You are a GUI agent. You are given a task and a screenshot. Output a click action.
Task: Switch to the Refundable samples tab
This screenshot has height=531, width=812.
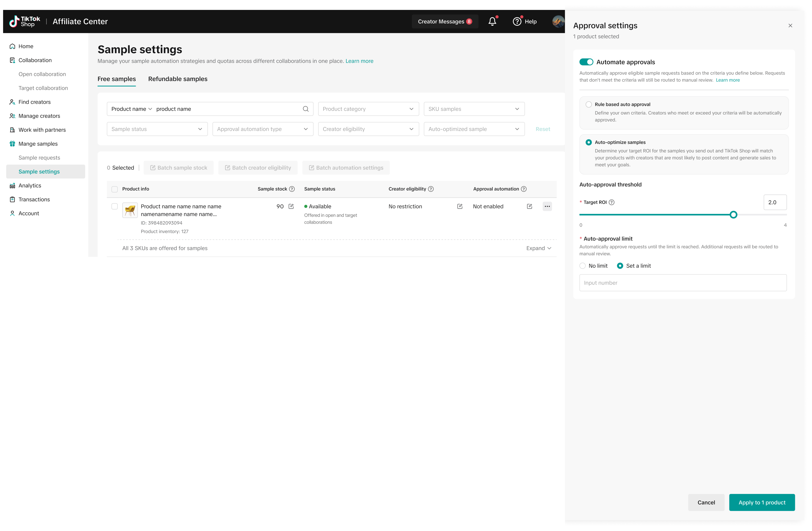[x=178, y=79]
